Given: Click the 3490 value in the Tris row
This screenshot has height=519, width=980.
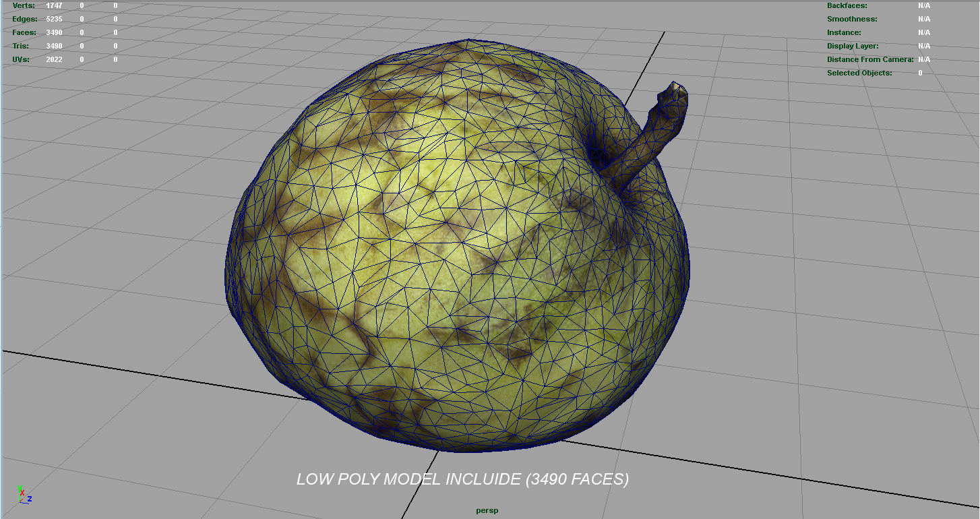Looking at the screenshot, I should pyautogui.click(x=54, y=46).
